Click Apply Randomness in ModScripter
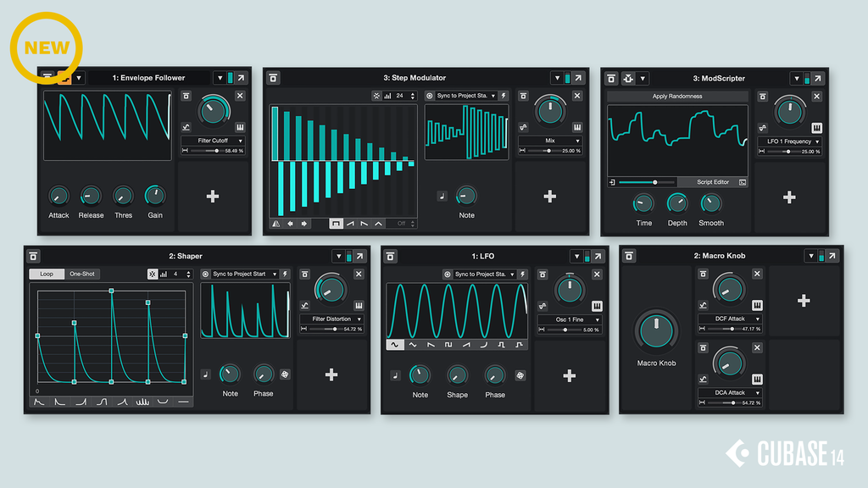Screen dimensions: 868x488 [x=677, y=97]
